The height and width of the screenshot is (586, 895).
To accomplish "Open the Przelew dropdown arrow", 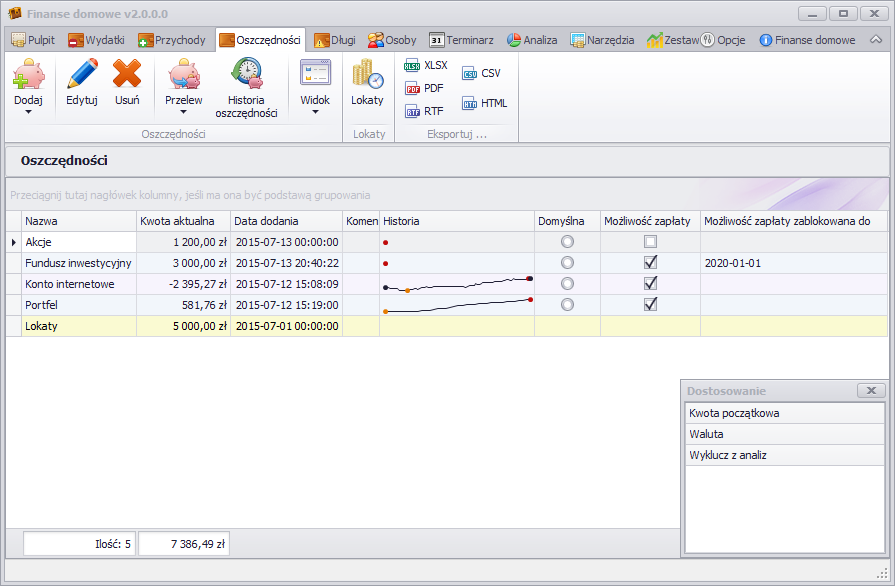I will coord(183,112).
